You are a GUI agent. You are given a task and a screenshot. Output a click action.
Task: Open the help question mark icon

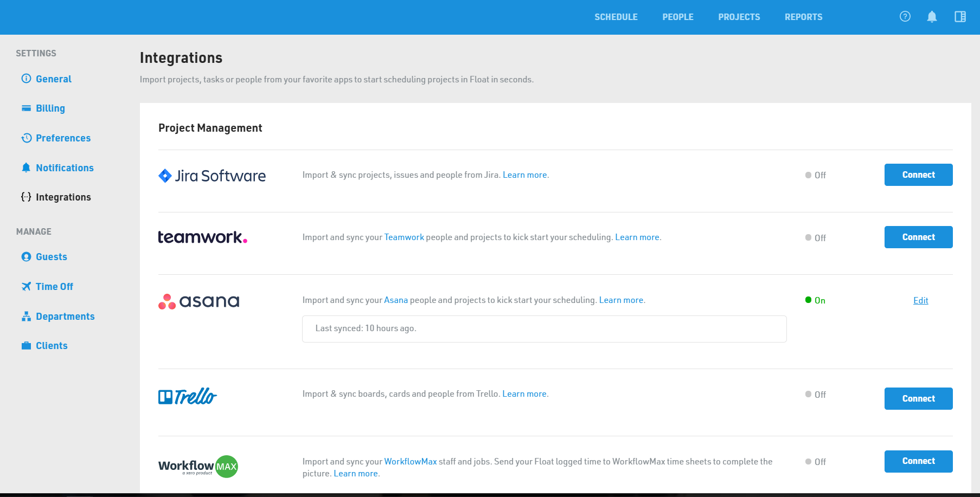(905, 17)
